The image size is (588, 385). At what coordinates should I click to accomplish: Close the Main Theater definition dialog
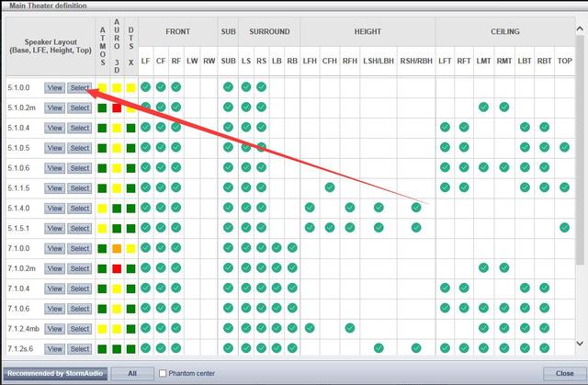pyautogui.click(x=564, y=374)
